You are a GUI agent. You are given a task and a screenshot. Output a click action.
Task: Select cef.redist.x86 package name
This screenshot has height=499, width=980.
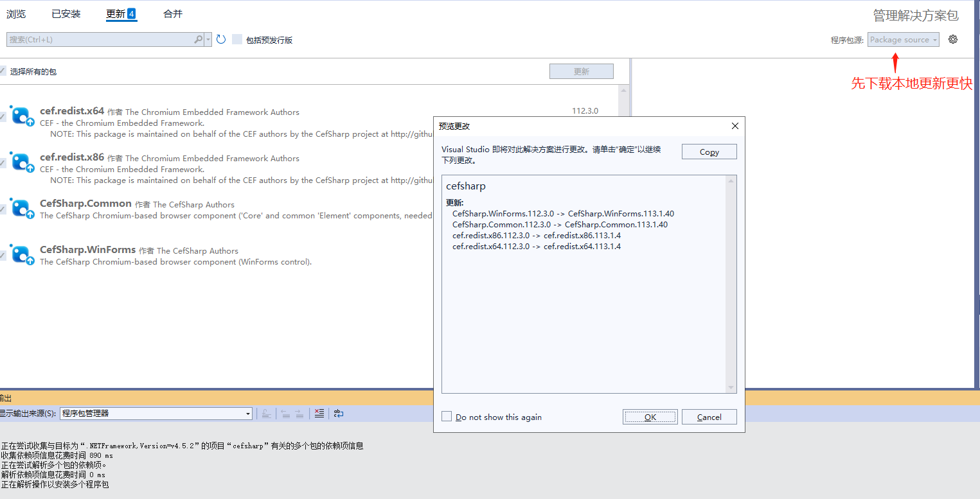pos(72,157)
